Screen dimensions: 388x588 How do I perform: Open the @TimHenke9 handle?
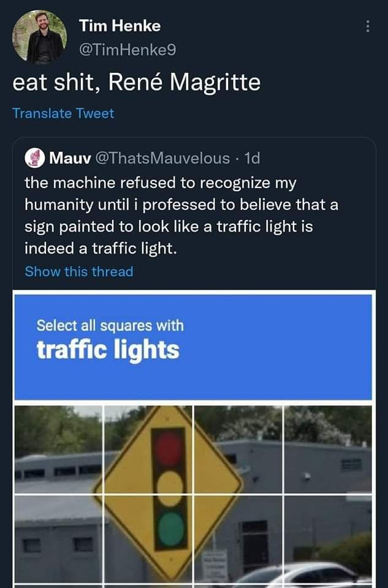click(x=127, y=51)
